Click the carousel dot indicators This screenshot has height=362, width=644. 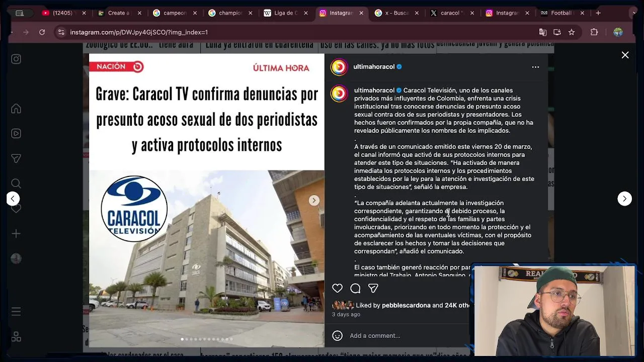click(207, 339)
